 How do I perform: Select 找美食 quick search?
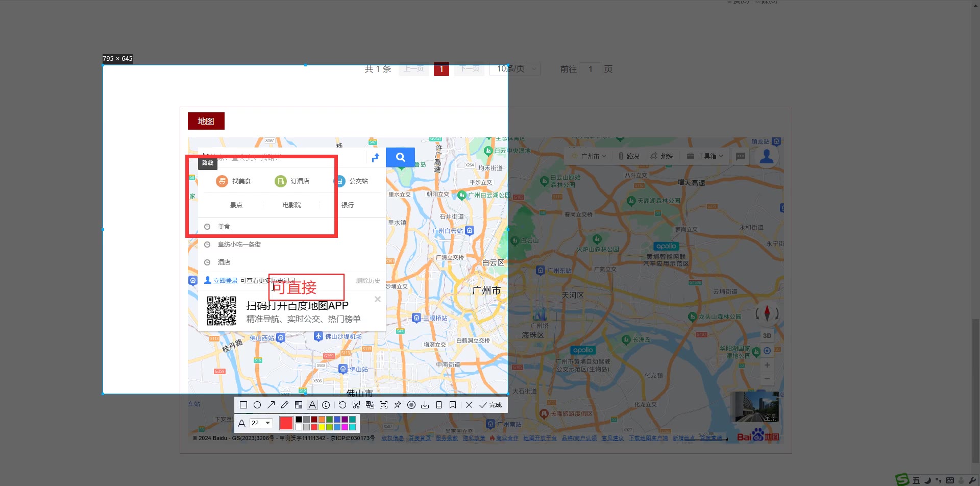pyautogui.click(x=233, y=181)
